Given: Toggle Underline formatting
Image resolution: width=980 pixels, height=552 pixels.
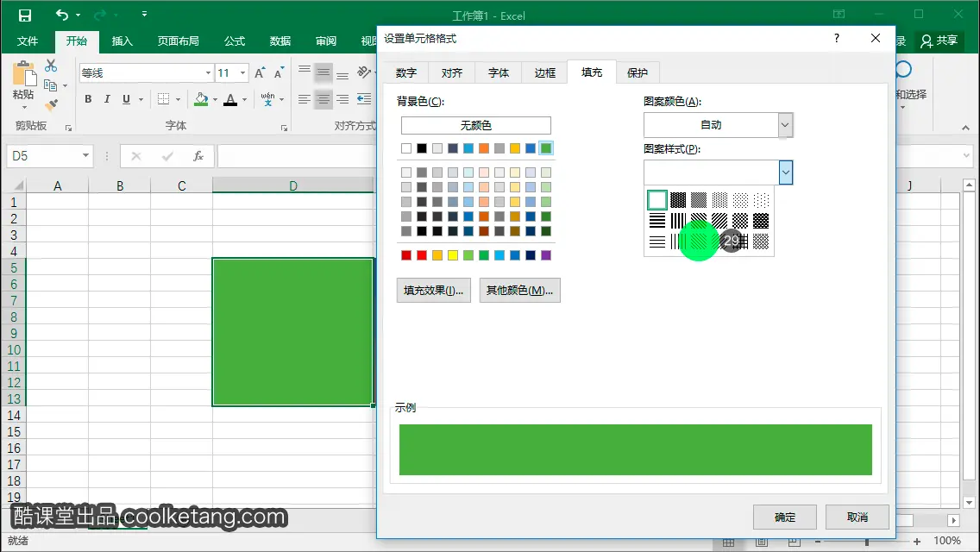Looking at the screenshot, I should coord(126,99).
